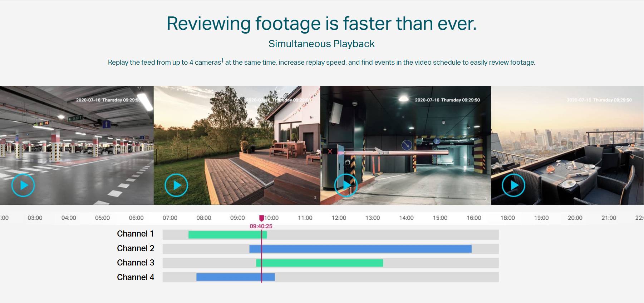Click the Channel 1 label
644x303 pixels.
(135, 234)
